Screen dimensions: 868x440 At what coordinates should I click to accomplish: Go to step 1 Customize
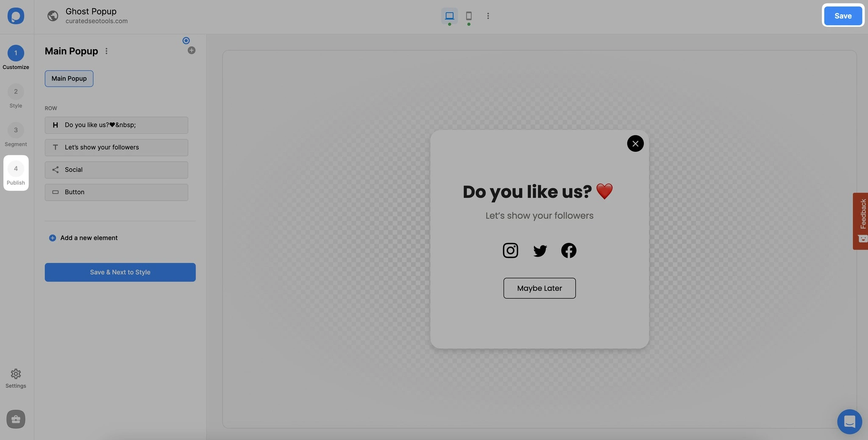[16, 58]
